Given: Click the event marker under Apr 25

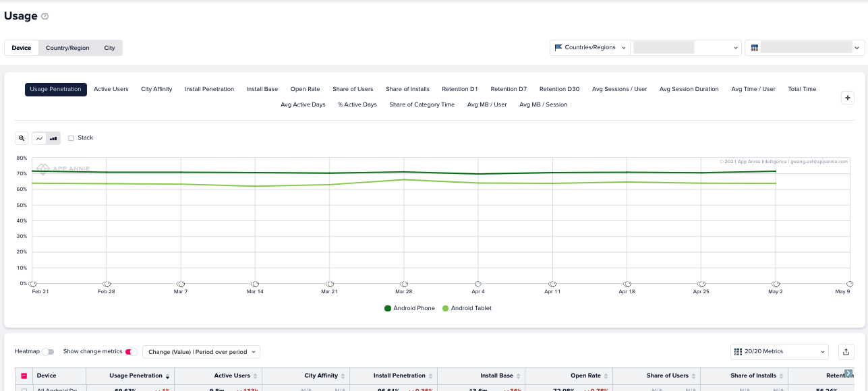Looking at the screenshot, I should click(701, 284).
